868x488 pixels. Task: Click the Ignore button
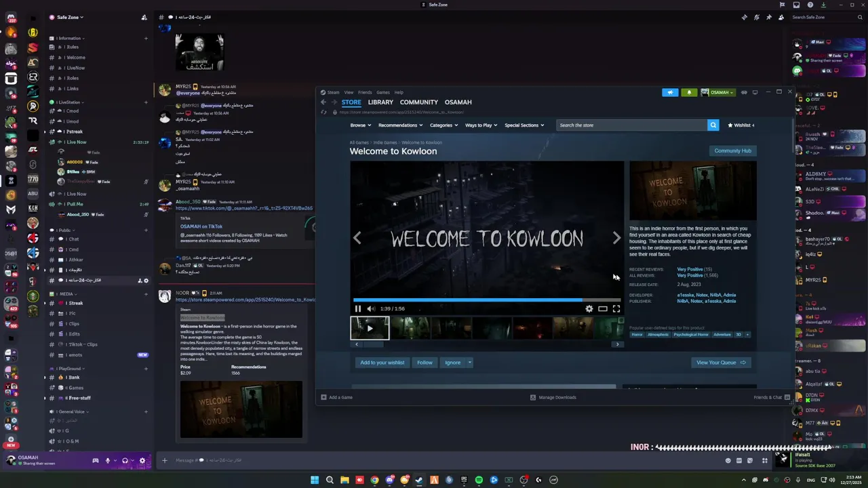coord(452,363)
